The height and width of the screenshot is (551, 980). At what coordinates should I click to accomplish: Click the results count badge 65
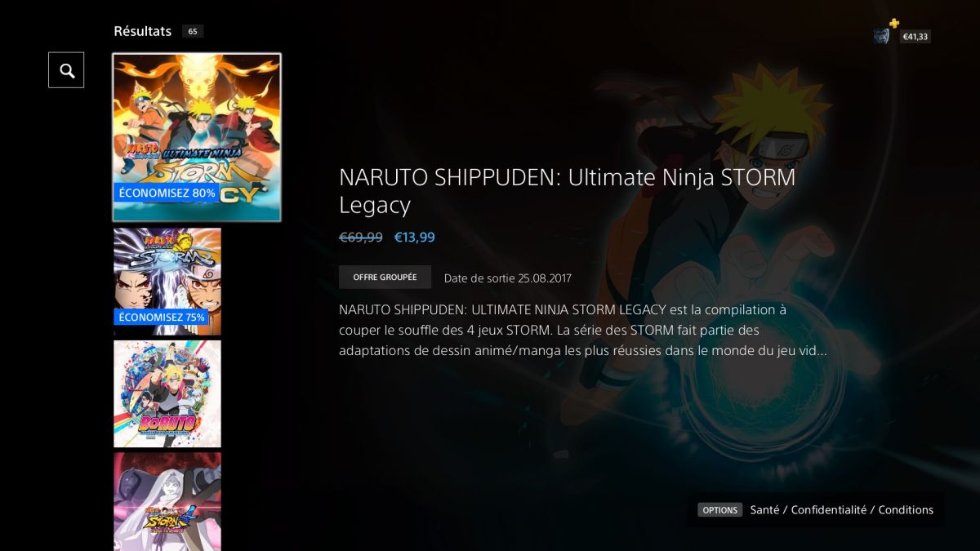(x=193, y=31)
